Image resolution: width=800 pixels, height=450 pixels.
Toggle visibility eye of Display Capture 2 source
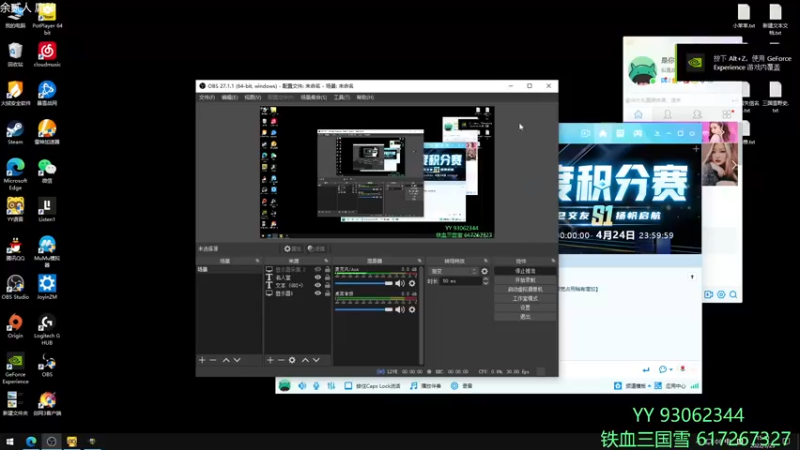point(318,269)
